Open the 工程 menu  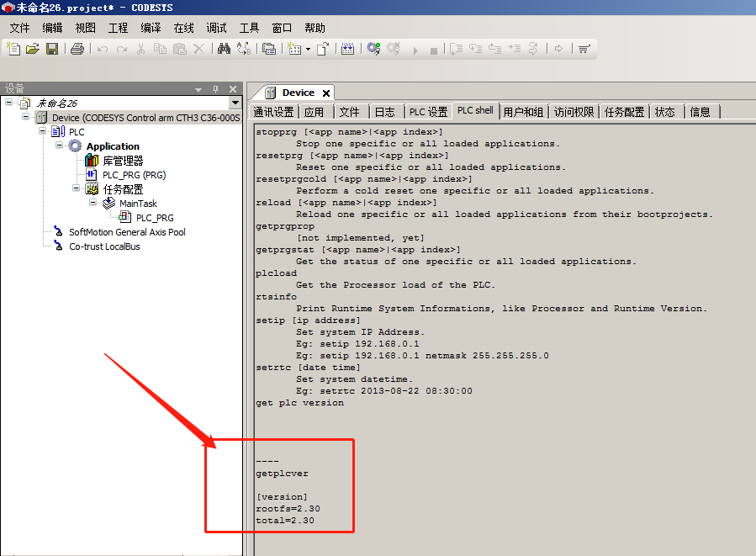pyautogui.click(x=118, y=28)
